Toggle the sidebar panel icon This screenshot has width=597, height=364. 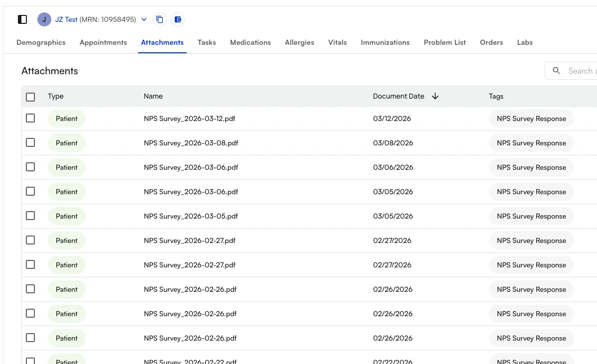click(x=22, y=19)
